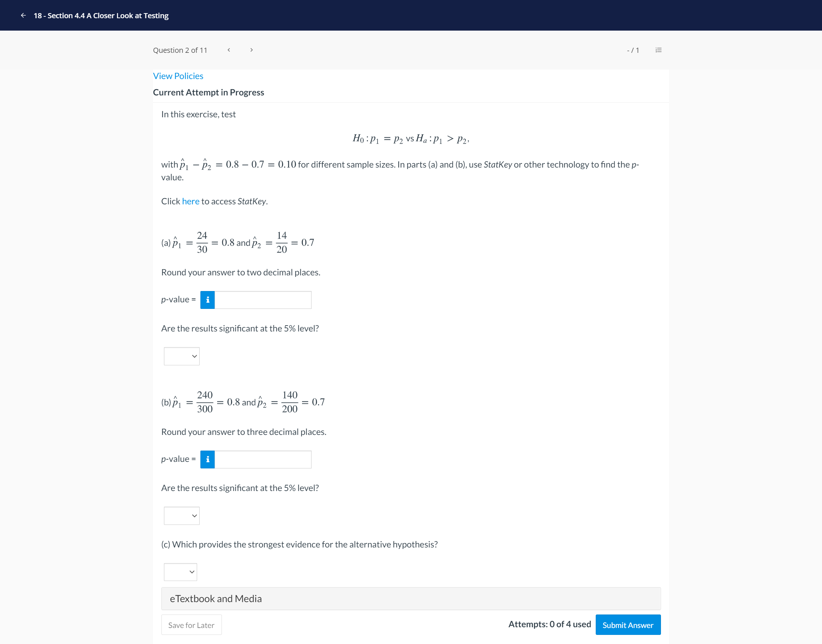Click Submit Answer button
This screenshot has width=822, height=644.
point(628,625)
